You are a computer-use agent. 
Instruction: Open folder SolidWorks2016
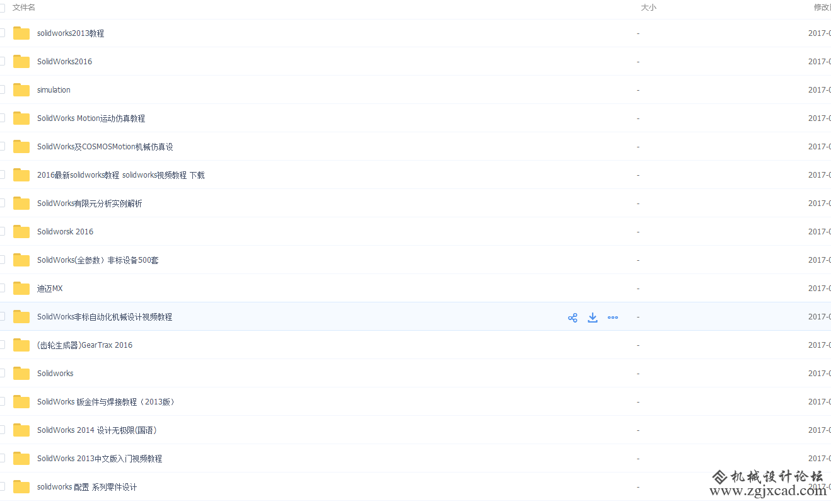64,62
